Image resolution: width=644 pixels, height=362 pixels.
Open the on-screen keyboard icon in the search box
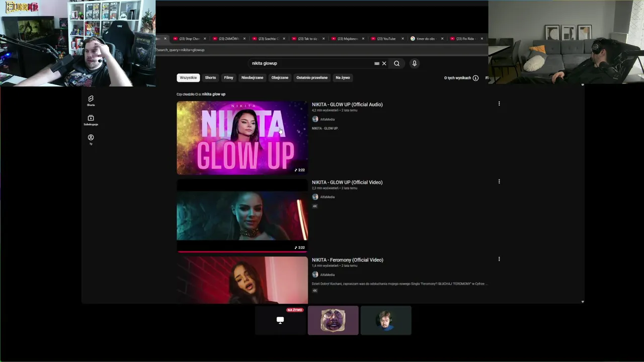376,63
